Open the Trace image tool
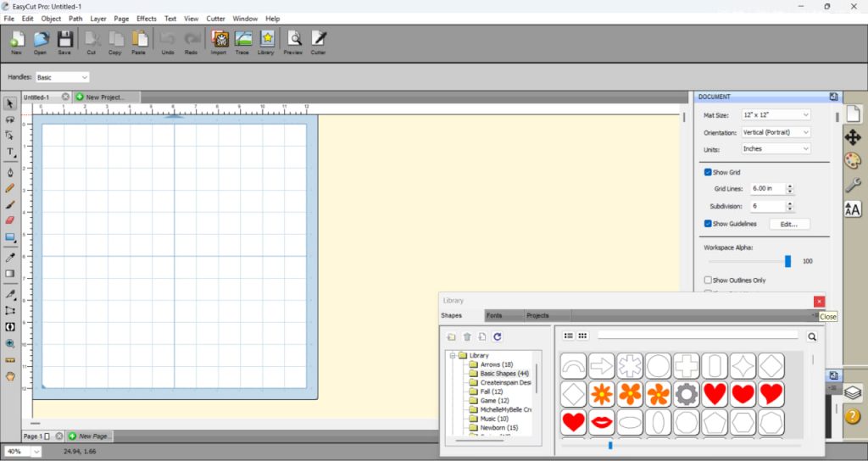 [x=242, y=41]
